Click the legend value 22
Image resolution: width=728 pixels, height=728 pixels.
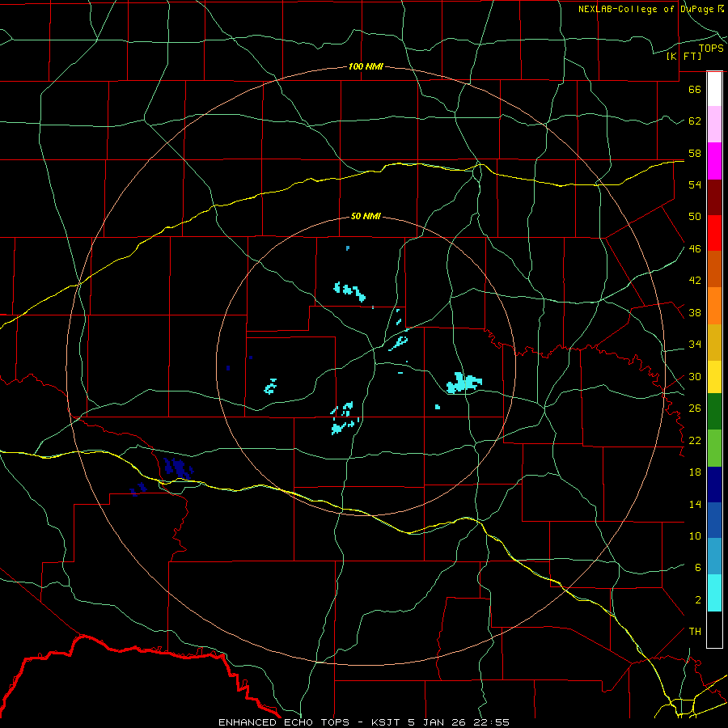pos(695,440)
